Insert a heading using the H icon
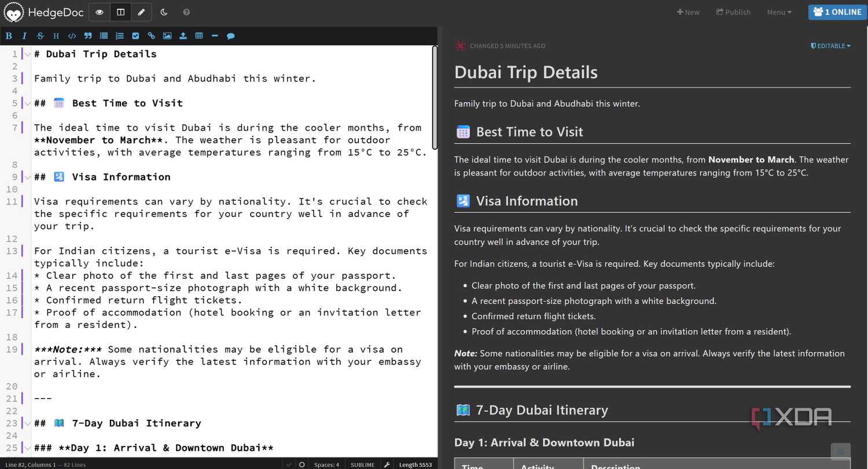The height and width of the screenshot is (469, 868). point(56,36)
